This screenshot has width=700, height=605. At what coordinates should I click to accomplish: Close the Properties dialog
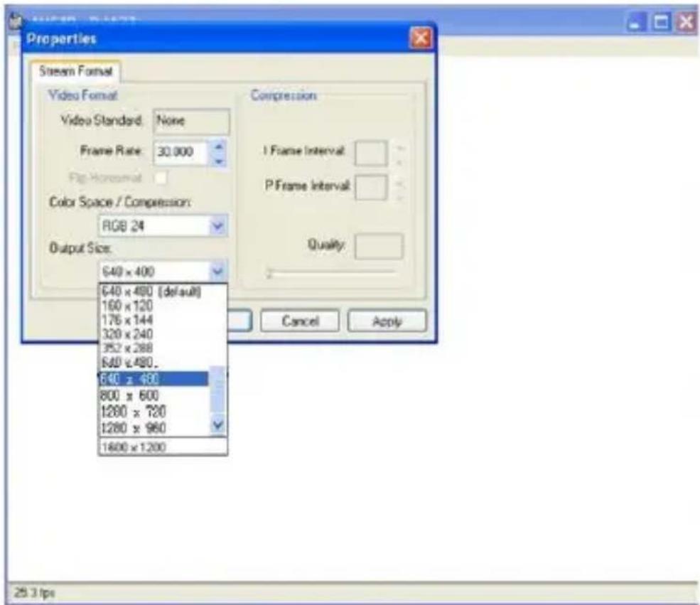pyautogui.click(x=421, y=38)
